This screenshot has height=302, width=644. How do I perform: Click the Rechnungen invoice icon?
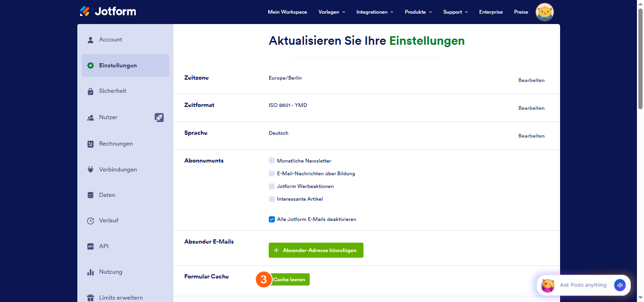(90, 143)
